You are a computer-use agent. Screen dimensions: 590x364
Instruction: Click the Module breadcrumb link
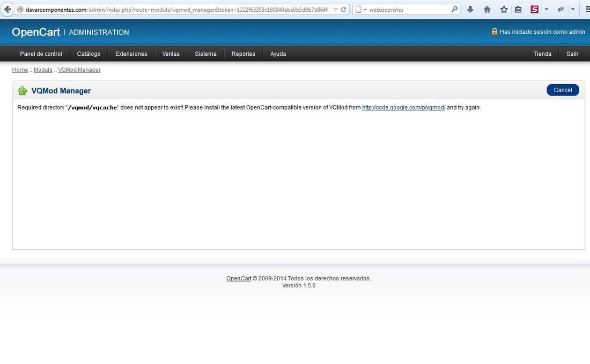tap(43, 70)
